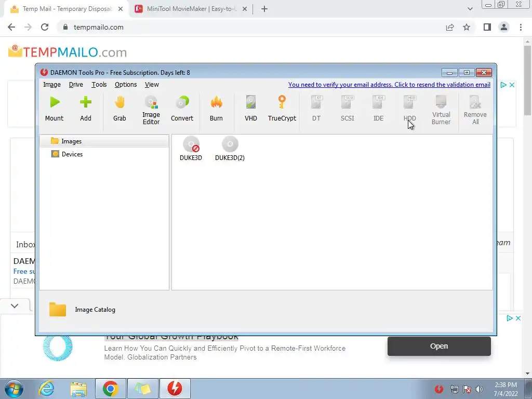Click the TEMPMAILO.com logo
Screen dimensions: 532x399
click(x=68, y=52)
